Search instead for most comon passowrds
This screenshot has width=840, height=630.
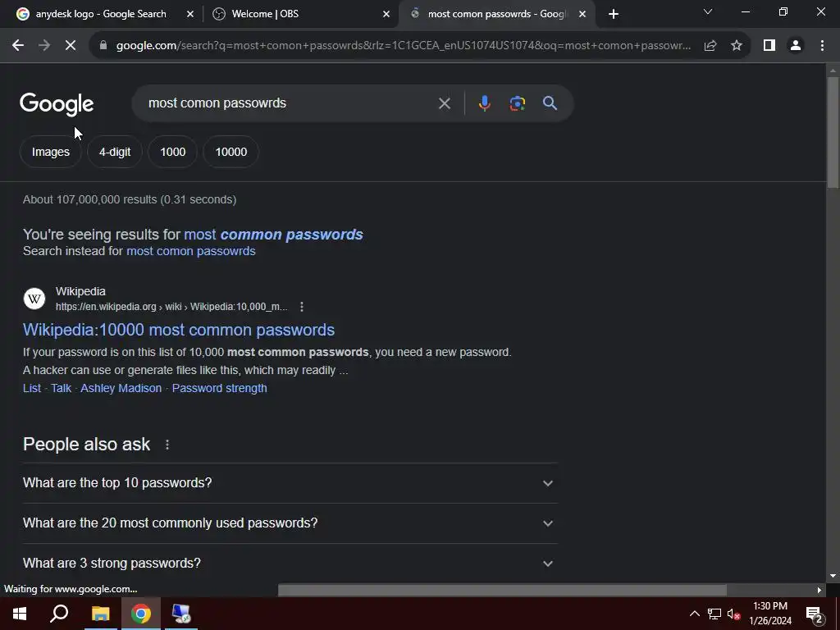point(190,251)
